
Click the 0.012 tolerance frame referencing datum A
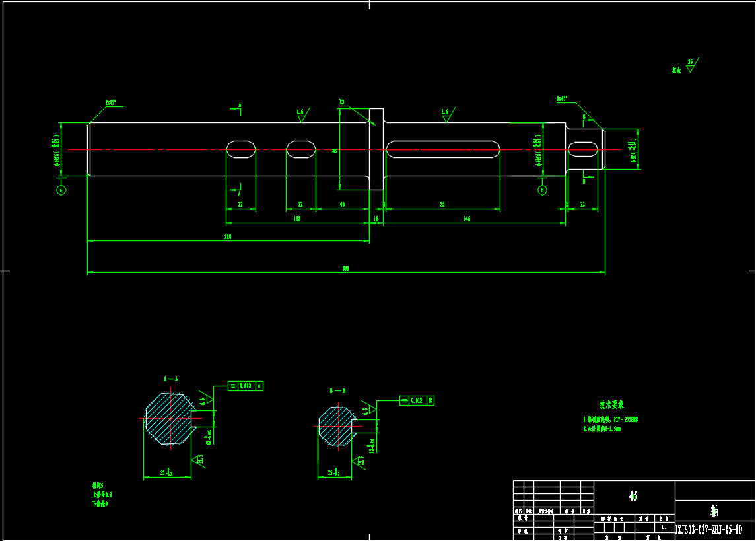pyautogui.click(x=246, y=386)
